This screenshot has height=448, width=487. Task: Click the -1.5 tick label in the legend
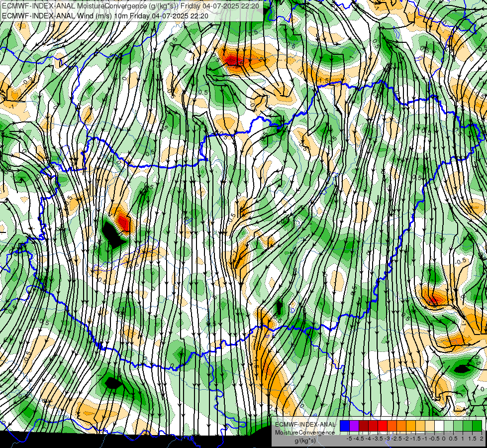[415, 439]
